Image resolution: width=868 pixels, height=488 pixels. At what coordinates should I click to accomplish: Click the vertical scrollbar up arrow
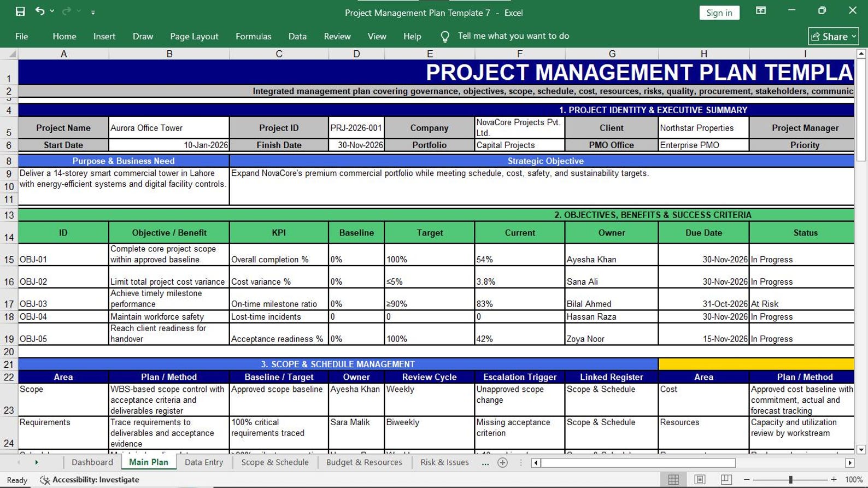pos(861,54)
